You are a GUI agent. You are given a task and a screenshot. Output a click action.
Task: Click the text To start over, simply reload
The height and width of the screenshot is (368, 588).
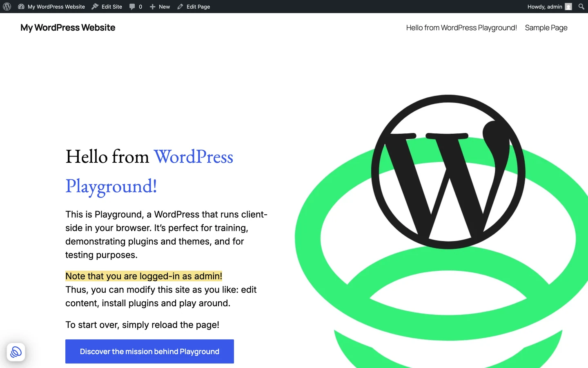click(x=142, y=325)
